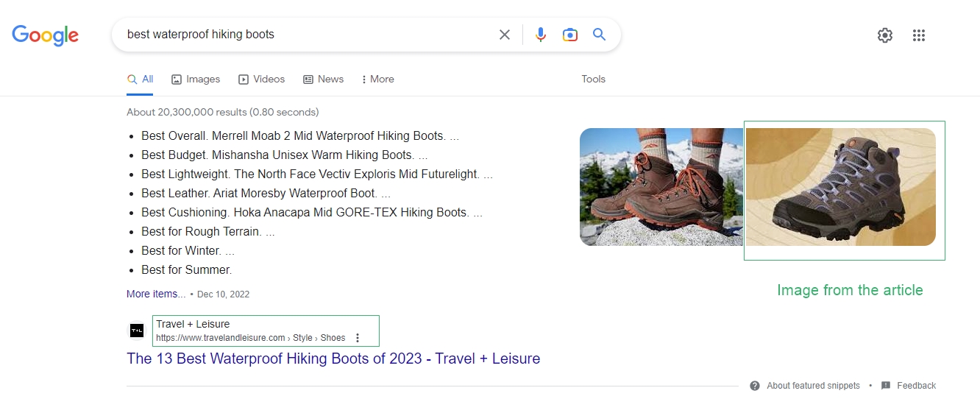This screenshot has width=980, height=399.
Task: Click the Travel + Leisure favicon
Action: (x=137, y=331)
